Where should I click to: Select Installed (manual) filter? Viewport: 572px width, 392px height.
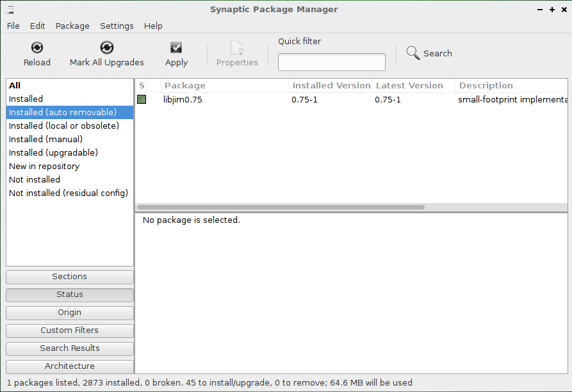[70, 139]
